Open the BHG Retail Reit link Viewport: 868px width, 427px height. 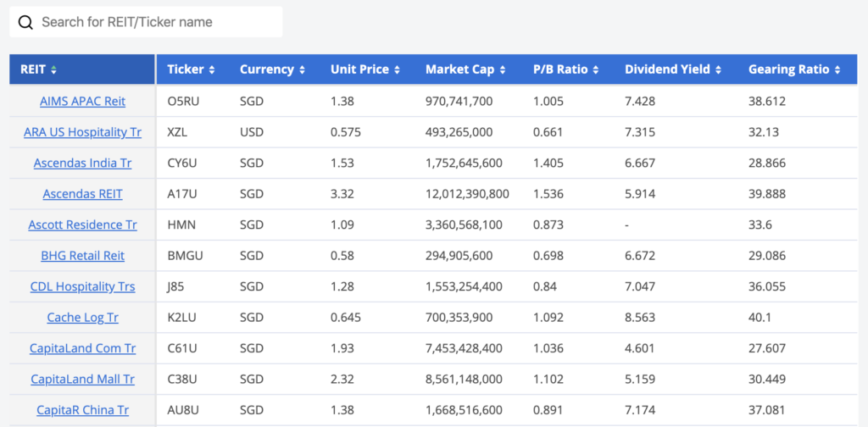(x=82, y=256)
